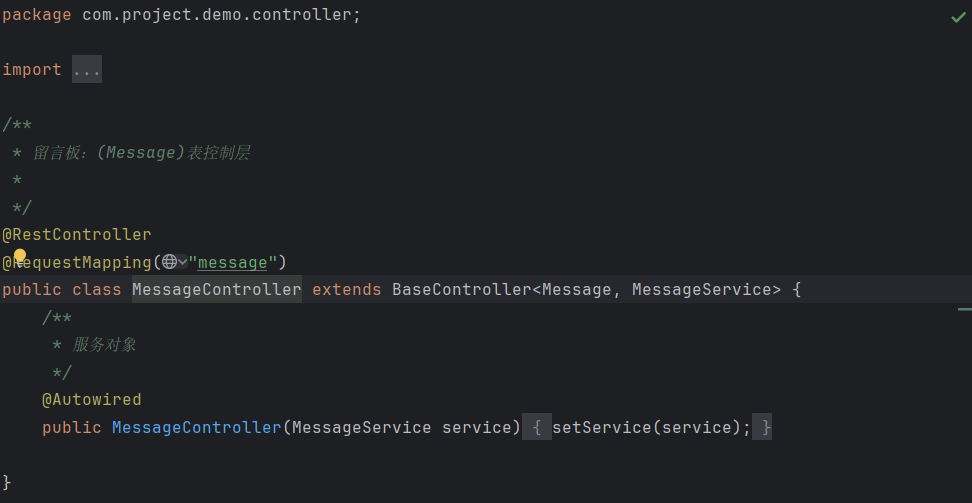Click the BaseController superclass reference
Image resolution: width=972 pixels, height=503 pixels.
[462, 290]
